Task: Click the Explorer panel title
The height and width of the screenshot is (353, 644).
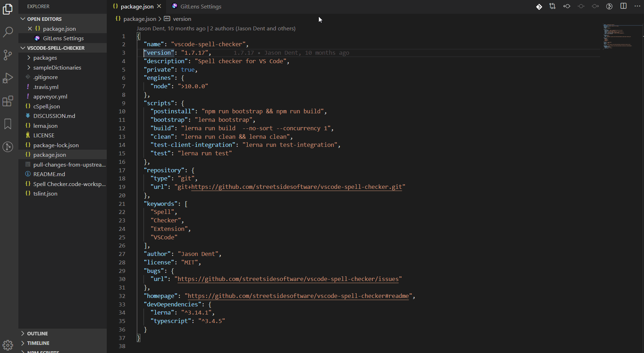Action: tap(39, 6)
